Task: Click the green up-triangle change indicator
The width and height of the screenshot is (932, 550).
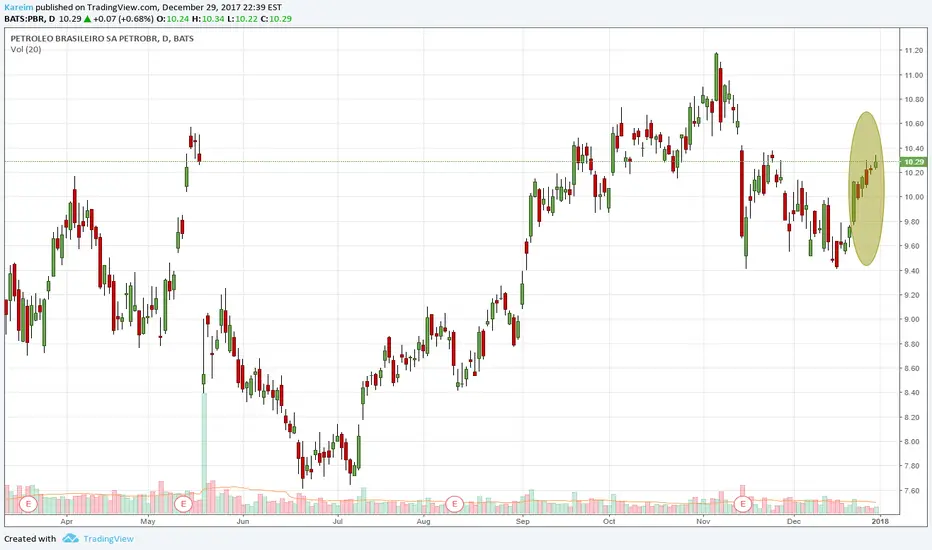Action: [x=87, y=19]
